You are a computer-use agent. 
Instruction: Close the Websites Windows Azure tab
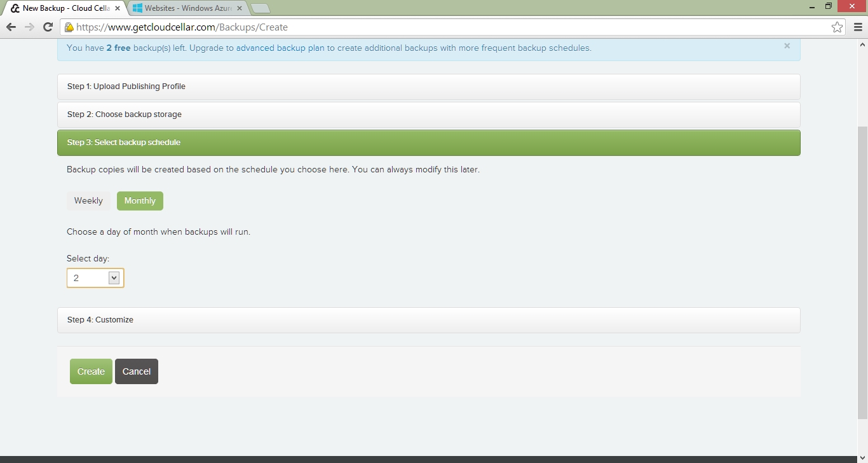[240, 8]
